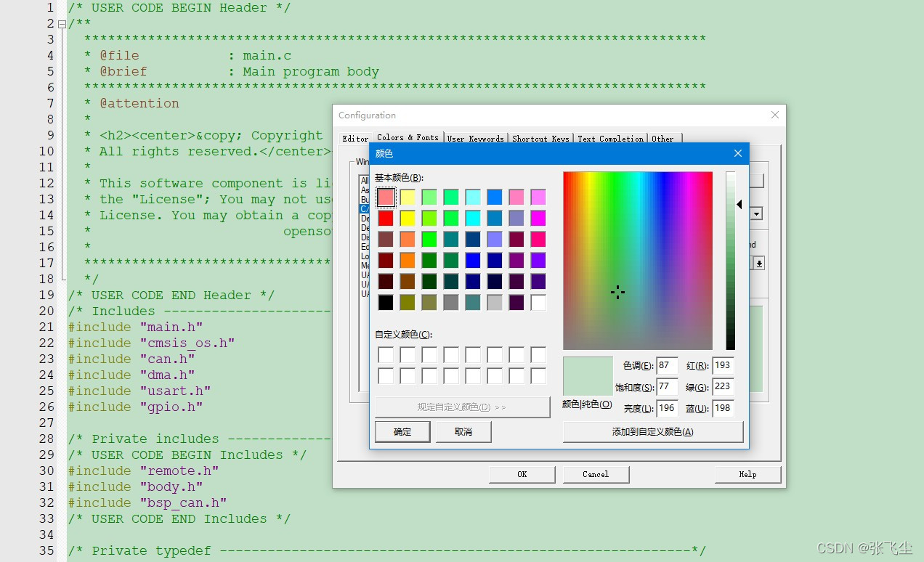Image resolution: width=924 pixels, height=562 pixels.
Task: Click the crosshair in the color spectrum field
Action: 617,292
